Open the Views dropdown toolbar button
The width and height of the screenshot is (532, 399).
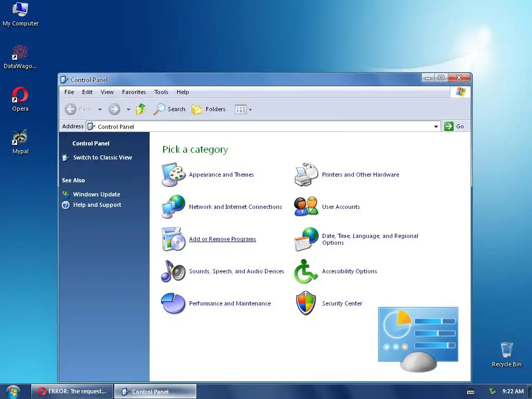[x=243, y=110]
